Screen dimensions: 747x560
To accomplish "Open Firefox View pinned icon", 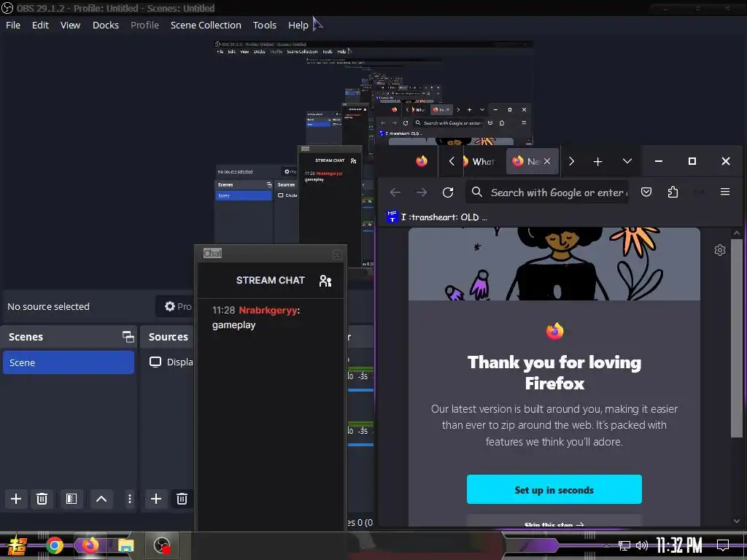I will coord(421,161).
